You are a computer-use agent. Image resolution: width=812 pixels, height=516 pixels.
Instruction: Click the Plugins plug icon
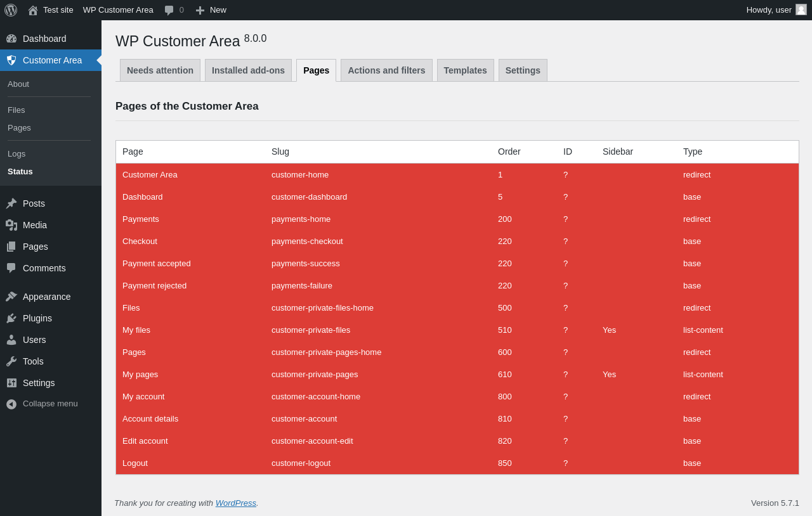point(11,318)
